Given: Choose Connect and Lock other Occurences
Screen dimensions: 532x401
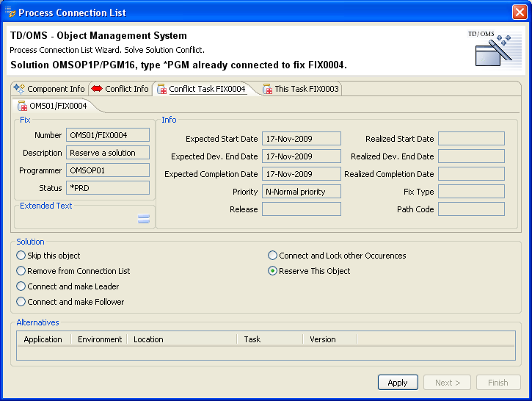Looking at the screenshot, I should tap(273, 256).
